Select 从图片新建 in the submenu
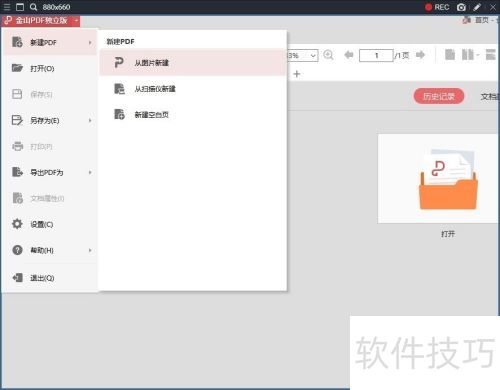 pos(193,63)
